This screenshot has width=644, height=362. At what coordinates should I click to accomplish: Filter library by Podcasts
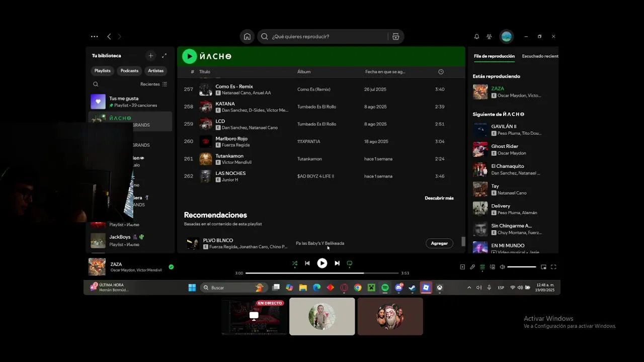(129, 71)
